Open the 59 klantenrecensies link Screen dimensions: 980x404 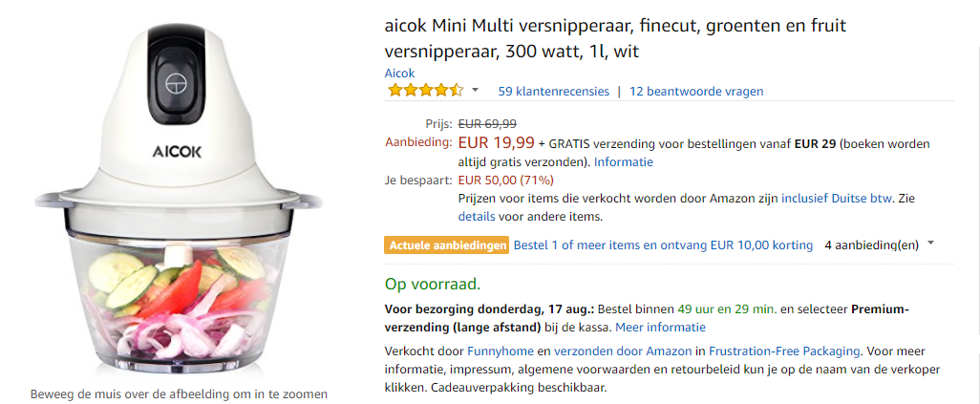coord(553,92)
